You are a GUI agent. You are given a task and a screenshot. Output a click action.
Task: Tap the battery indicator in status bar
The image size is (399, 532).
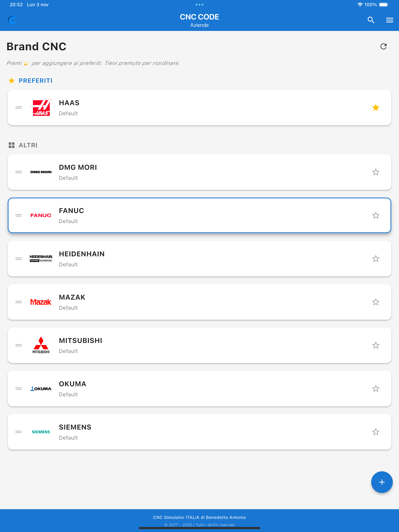tap(384, 5)
